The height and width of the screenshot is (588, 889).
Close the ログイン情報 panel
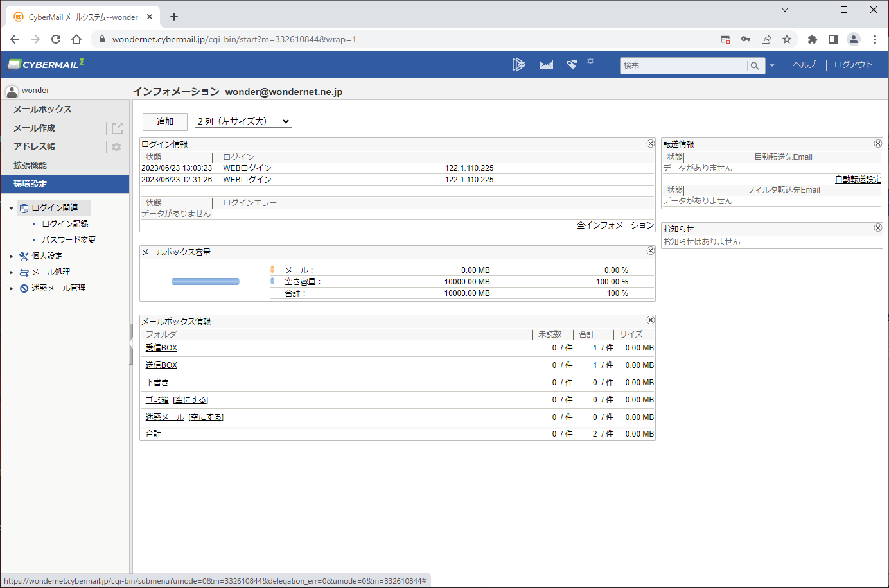651,144
